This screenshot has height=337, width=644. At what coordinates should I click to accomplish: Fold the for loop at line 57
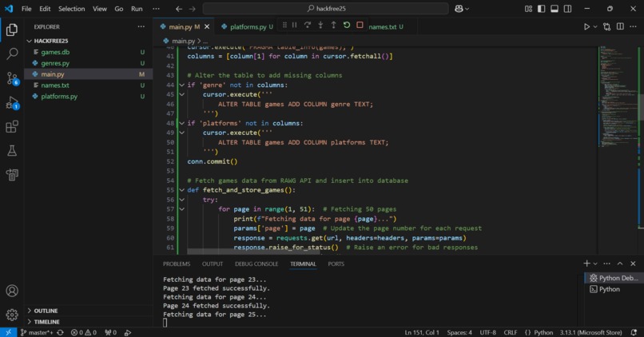click(182, 209)
